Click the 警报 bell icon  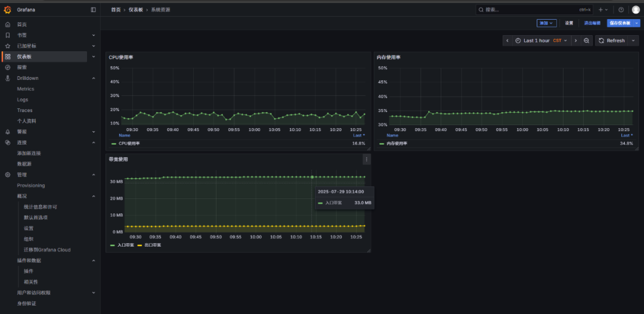pyautogui.click(x=7, y=132)
